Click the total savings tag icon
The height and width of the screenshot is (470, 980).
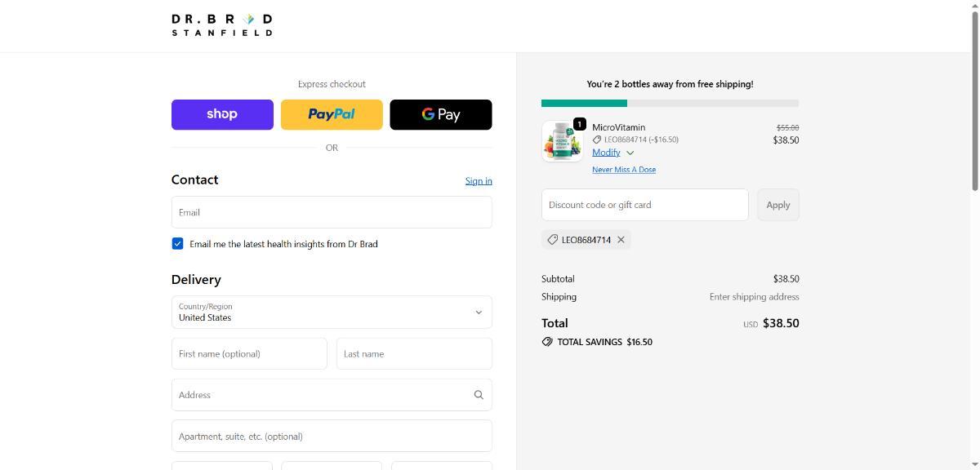[x=547, y=342]
